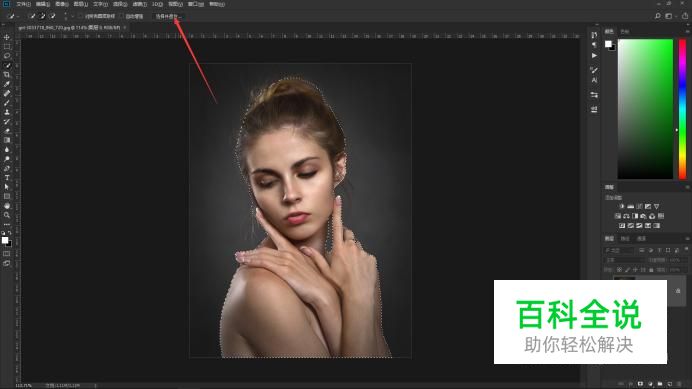Click the search icon in options bar
This screenshot has height=389, width=692.
pyautogui.click(x=658, y=16)
